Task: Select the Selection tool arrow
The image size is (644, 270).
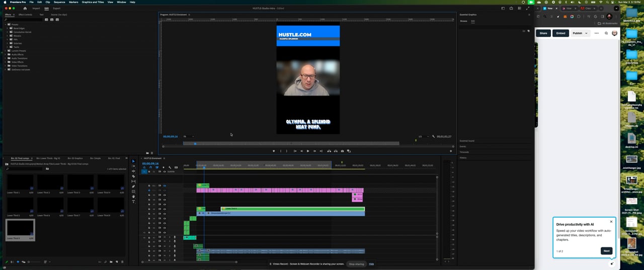Action: click(x=133, y=161)
